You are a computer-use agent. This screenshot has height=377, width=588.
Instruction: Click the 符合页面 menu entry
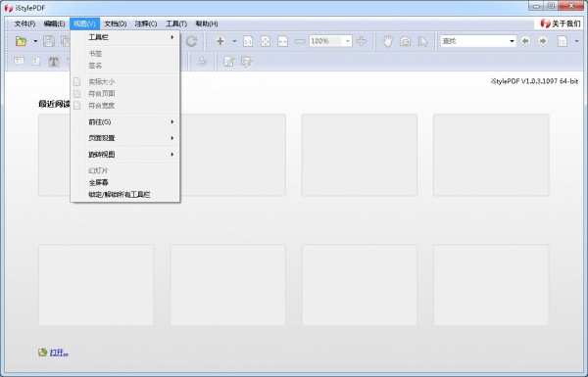(125, 94)
